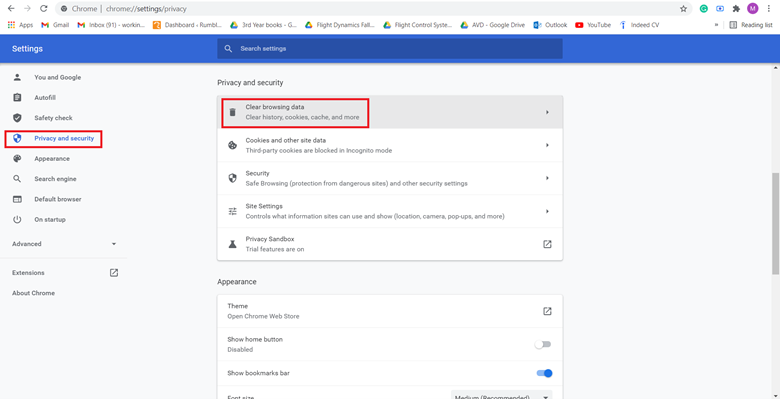Click the trash icon for Clear browsing data
The width and height of the screenshot is (780, 399).
[x=232, y=112]
